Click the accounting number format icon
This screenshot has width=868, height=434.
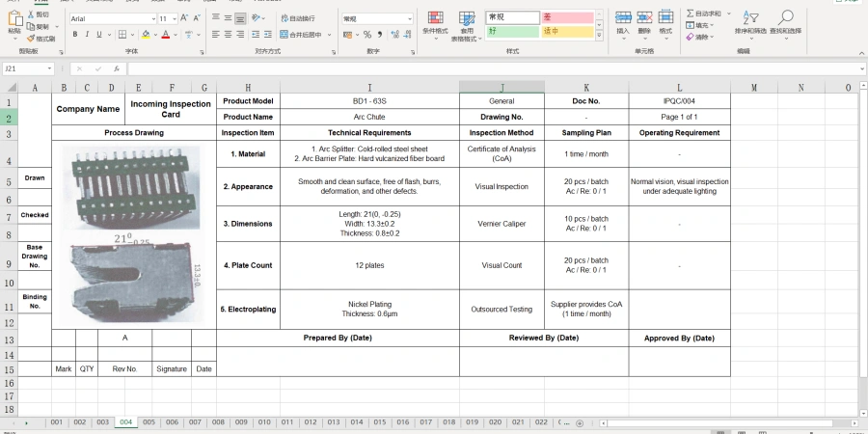347,35
